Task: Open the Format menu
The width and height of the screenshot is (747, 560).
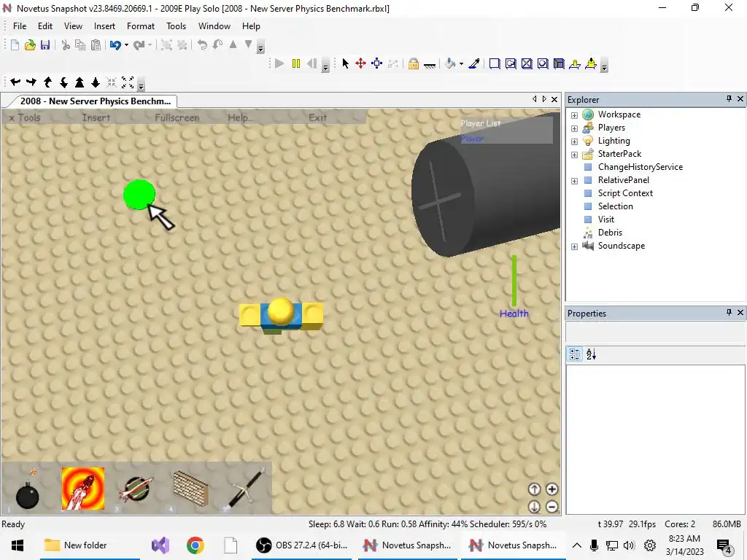Action: tap(141, 26)
